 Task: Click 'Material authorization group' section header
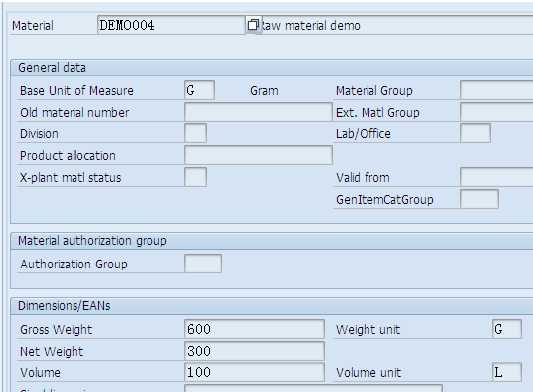point(92,240)
